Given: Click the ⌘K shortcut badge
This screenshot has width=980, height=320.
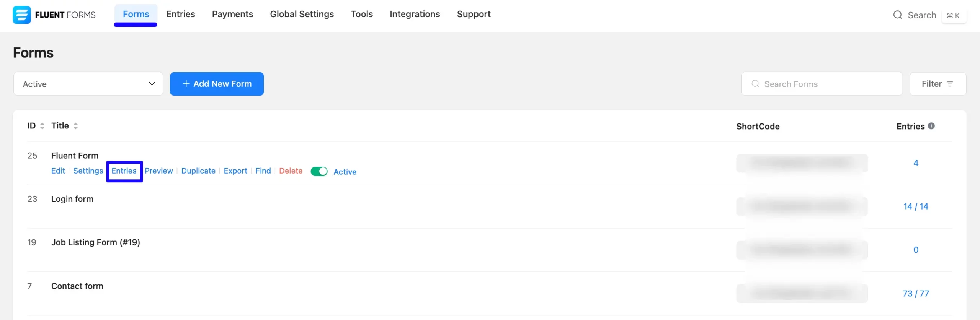Looking at the screenshot, I should pos(953,16).
